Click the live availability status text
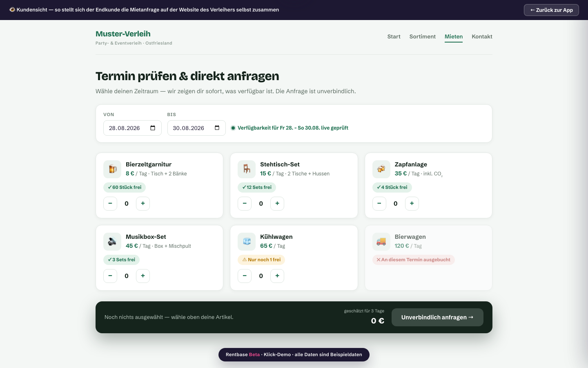The height and width of the screenshot is (368, 588). point(293,128)
